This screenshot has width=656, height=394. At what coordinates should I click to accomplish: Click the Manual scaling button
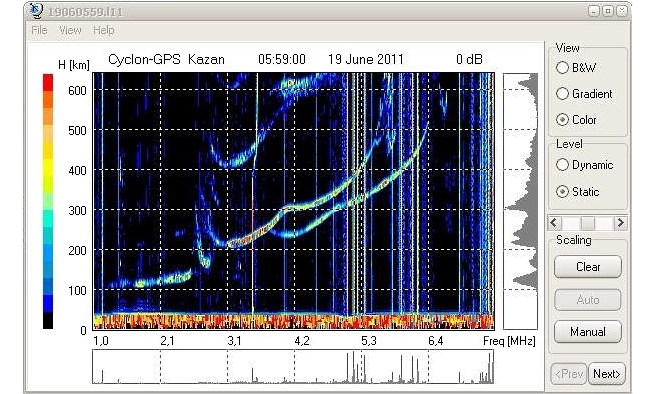(x=588, y=332)
